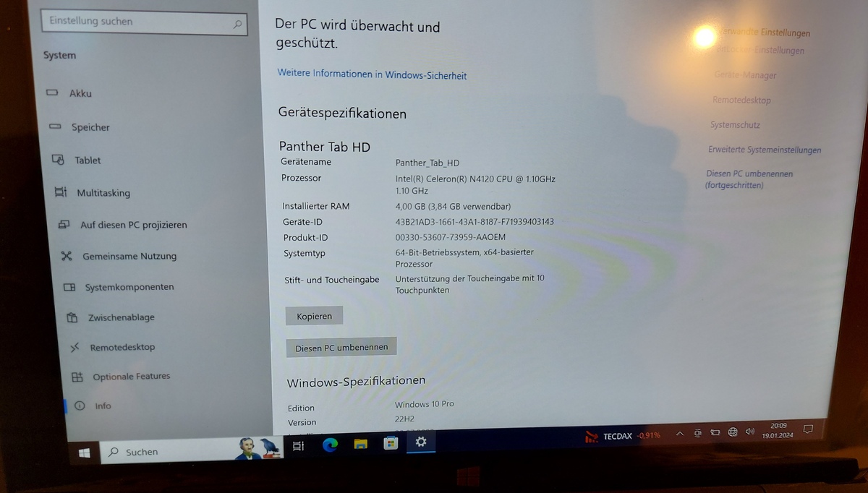Screen dimensions: 868x493
Task: Click the Produkt-ID value 00330-53607-73959-AAOEM
Action: (x=451, y=237)
